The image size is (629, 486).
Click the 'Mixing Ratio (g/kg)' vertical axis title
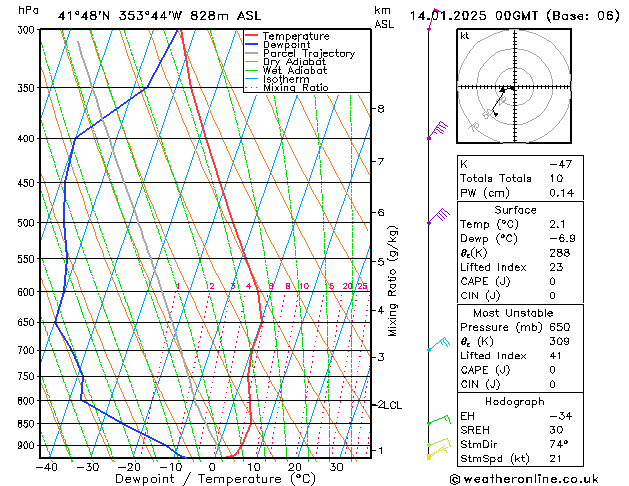coord(392,281)
